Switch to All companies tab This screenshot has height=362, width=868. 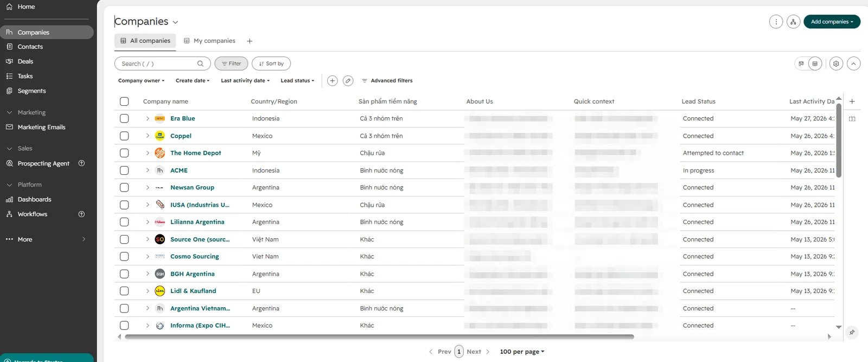pyautogui.click(x=145, y=41)
